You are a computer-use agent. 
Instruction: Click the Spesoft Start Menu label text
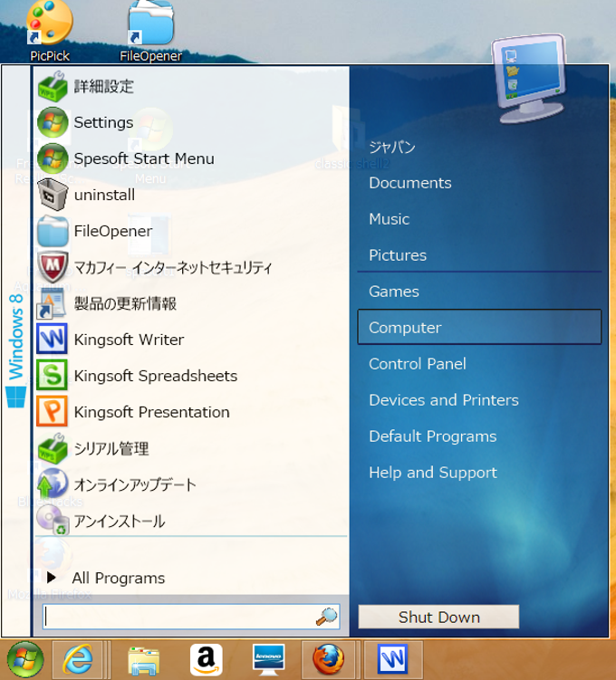(x=144, y=158)
